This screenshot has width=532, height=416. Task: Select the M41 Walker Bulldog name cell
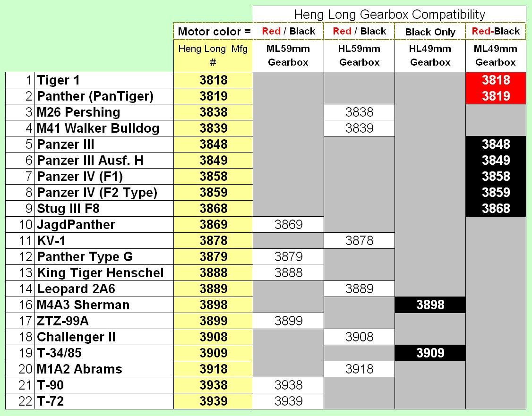(104, 128)
